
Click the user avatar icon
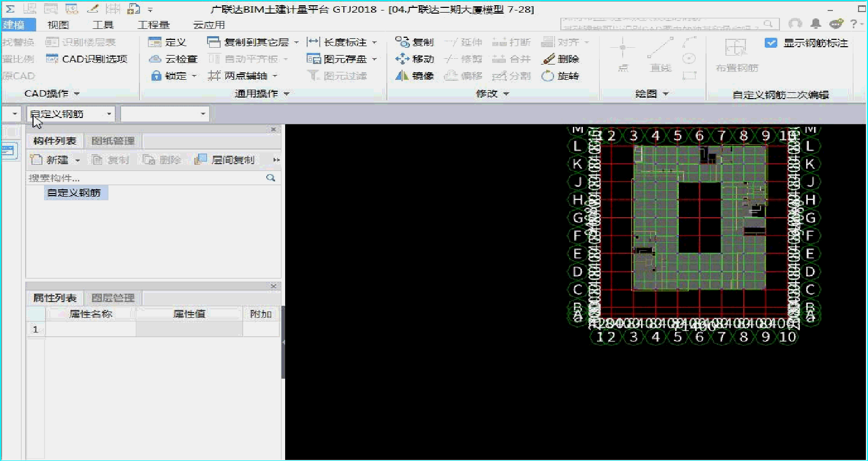pos(795,24)
